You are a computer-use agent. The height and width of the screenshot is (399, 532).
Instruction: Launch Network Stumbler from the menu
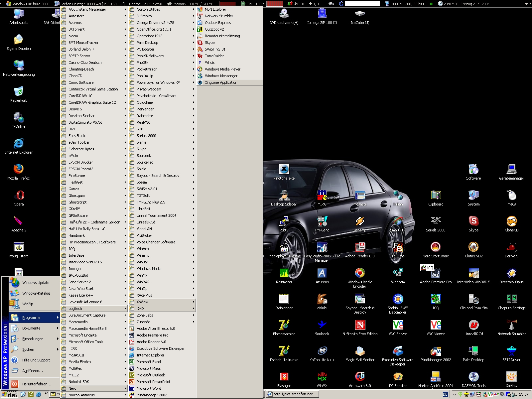click(229, 16)
